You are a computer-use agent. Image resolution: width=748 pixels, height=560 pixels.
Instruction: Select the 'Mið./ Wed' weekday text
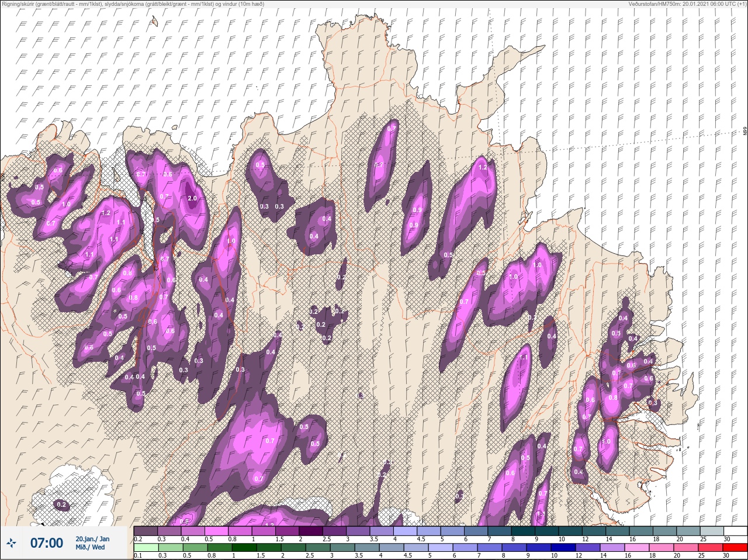pyautogui.click(x=91, y=547)
